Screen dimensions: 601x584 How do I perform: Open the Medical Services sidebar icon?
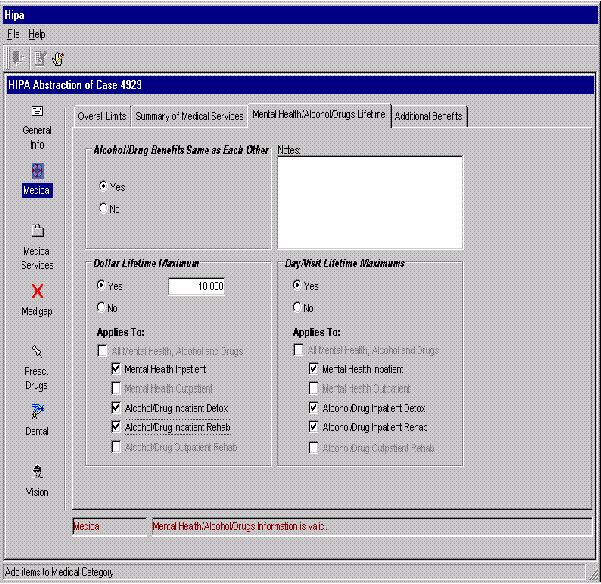point(37,232)
